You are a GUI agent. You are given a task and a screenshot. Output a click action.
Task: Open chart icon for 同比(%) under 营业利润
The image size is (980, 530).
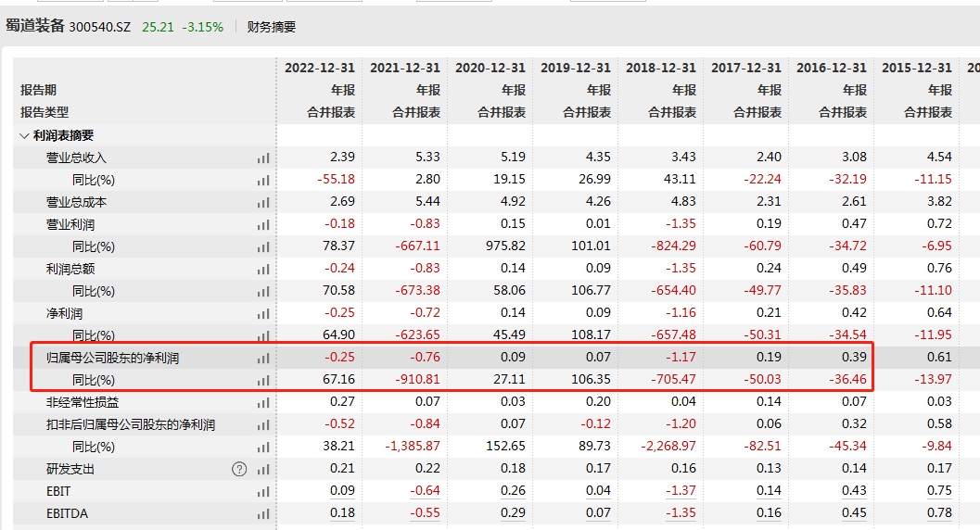[263, 246]
